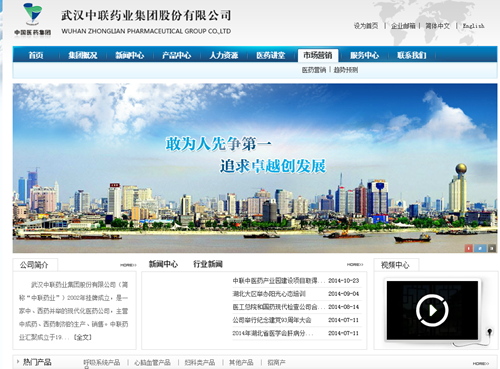Open 产品中心 menu item
Screen dimensions: 500x369
[x=177, y=55]
